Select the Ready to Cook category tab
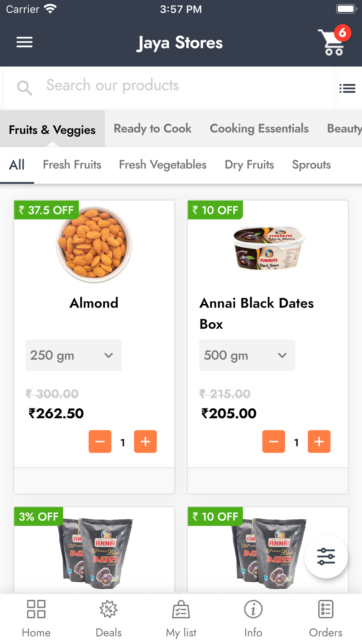Screen dimensions: 362x644 click(152, 129)
